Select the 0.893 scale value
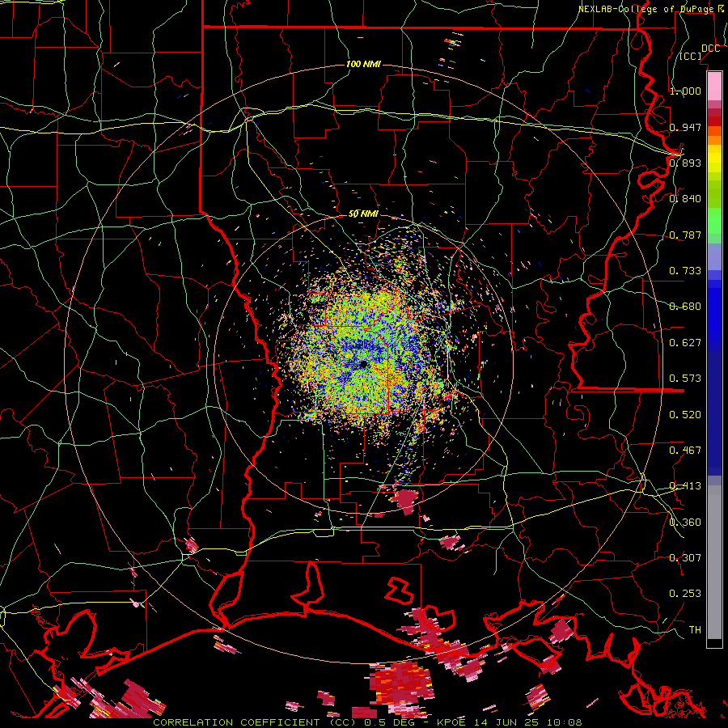The height and width of the screenshot is (728, 728). 685,163
